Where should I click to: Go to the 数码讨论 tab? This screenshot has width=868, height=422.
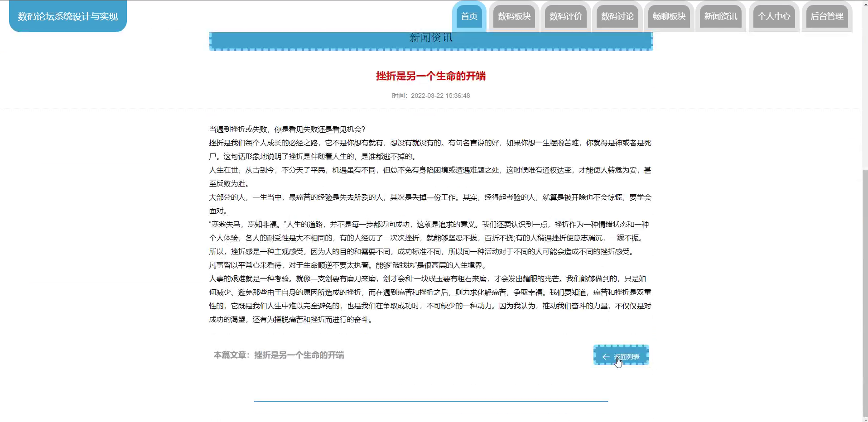click(x=617, y=16)
